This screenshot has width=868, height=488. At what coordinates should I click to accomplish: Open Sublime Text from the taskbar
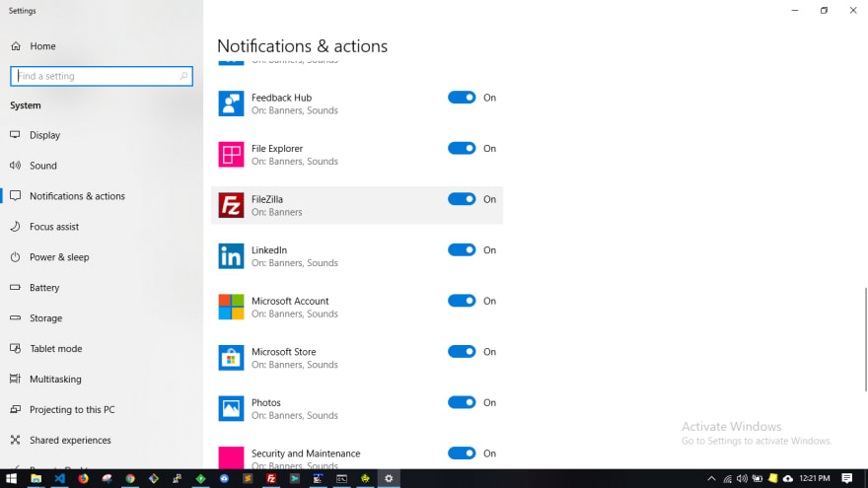click(x=248, y=478)
